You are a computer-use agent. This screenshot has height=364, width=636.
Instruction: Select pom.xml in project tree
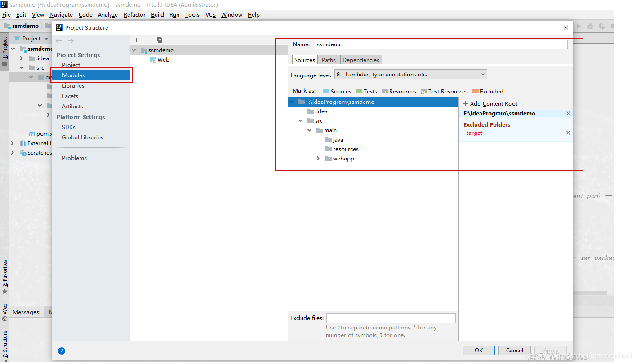[x=40, y=134]
